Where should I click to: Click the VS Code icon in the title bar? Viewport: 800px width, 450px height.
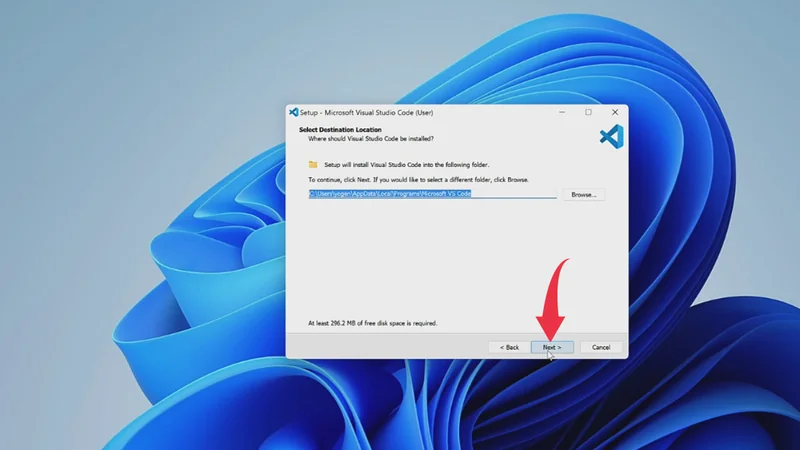294,112
